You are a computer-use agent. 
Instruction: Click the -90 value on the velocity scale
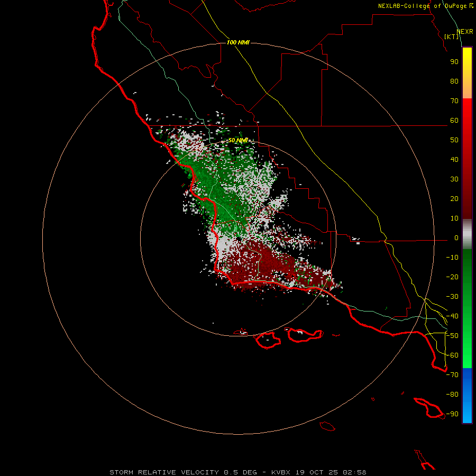click(452, 414)
